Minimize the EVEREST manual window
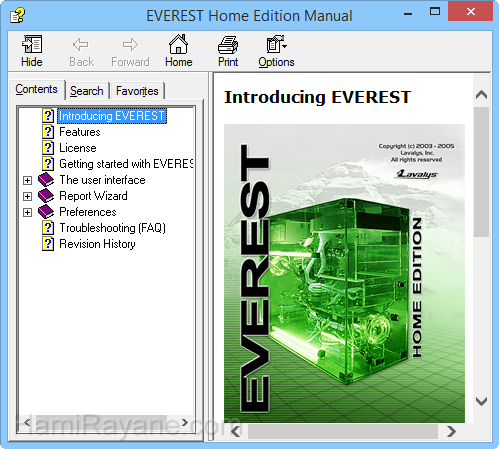 408,14
